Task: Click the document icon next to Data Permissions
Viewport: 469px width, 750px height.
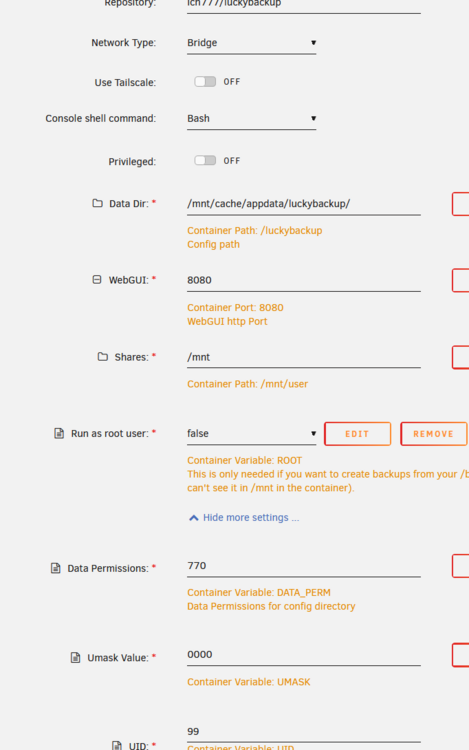Action: click(x=55, y=568)
